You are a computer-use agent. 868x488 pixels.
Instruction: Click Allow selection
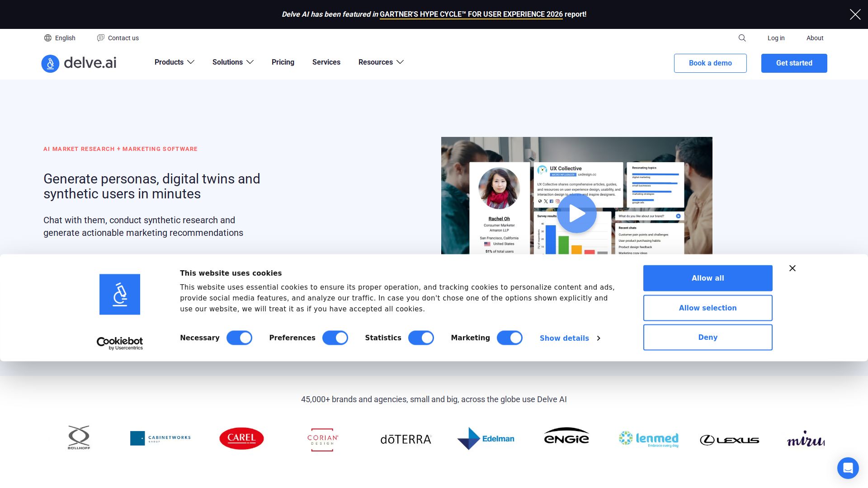708,308
